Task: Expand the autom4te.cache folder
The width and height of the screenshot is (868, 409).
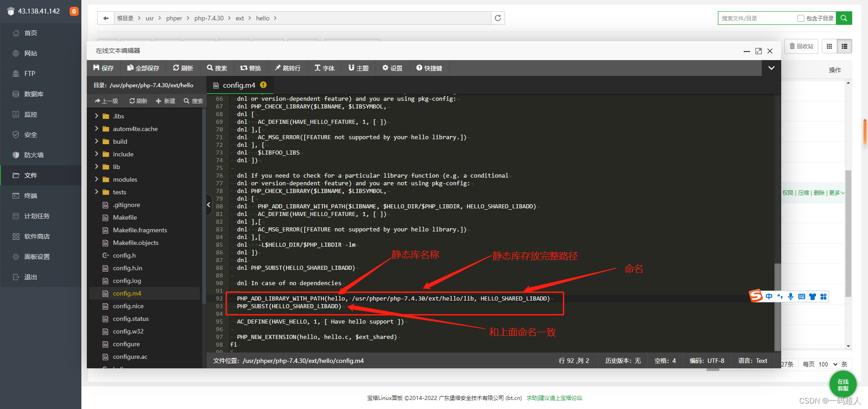Action: click(x=96, y=129)
